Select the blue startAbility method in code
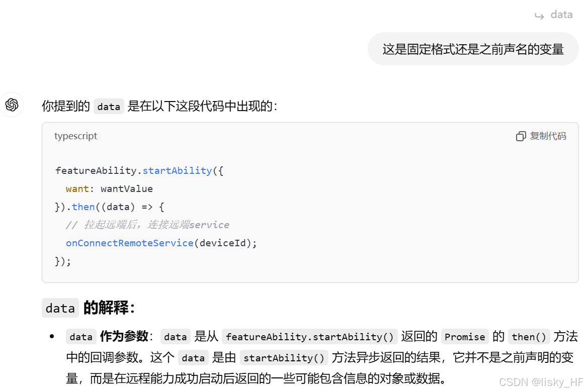This screenshot has width=585, height=392. point(177,170)
